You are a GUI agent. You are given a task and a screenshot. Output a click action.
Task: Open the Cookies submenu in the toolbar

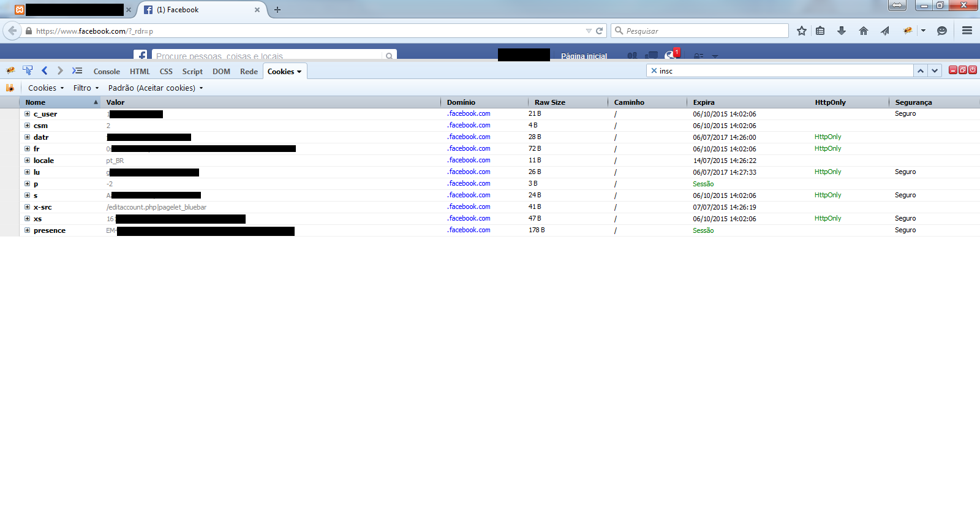point(46,88)
